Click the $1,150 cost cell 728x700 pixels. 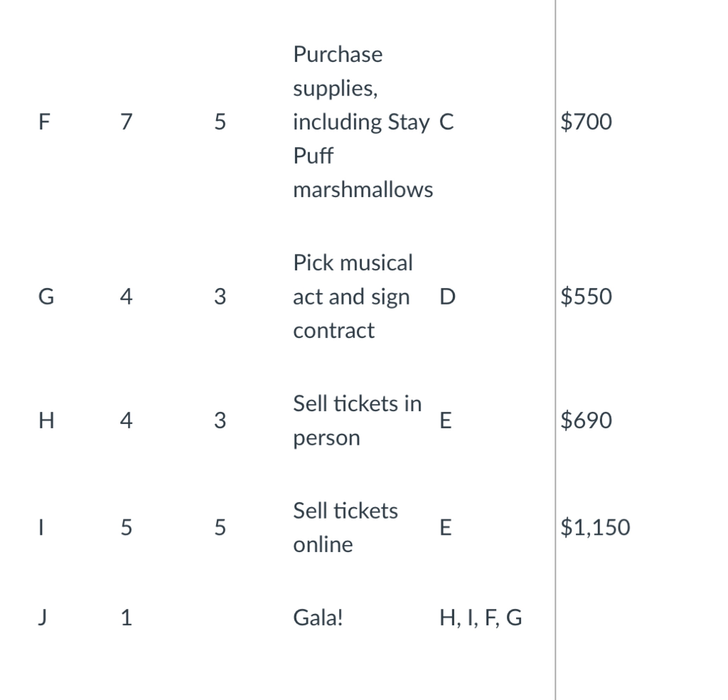[x=595, y=528]
